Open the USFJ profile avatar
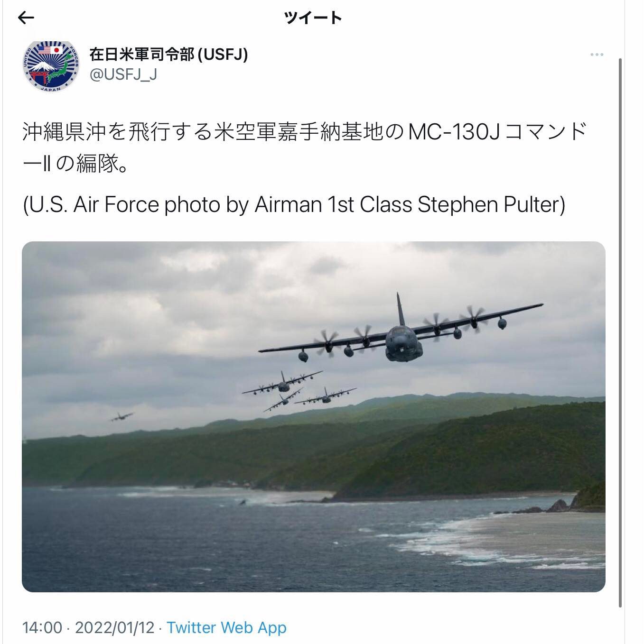The height and width of the screenshot is (644, 644). (50, 66)
